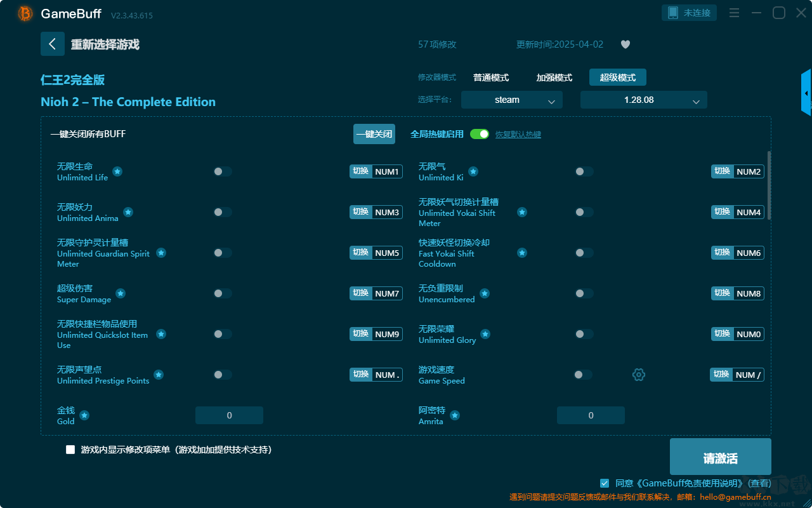The width and height of the screenshot is (812, 508).
Task: Open the hamburger menu icon
Action: pos(734,13)
